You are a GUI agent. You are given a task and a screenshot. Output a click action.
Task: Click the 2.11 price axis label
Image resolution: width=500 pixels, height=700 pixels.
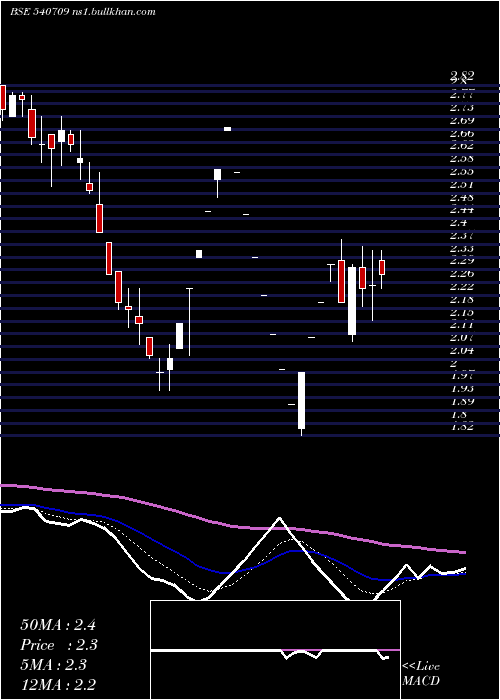click(462, 325)
